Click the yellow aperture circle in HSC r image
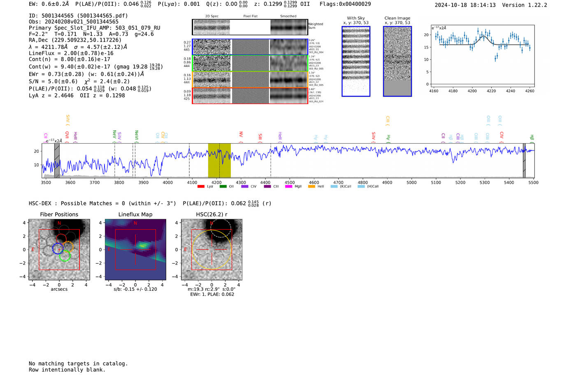Screen dimensions: 576x392 pos(211,250)
